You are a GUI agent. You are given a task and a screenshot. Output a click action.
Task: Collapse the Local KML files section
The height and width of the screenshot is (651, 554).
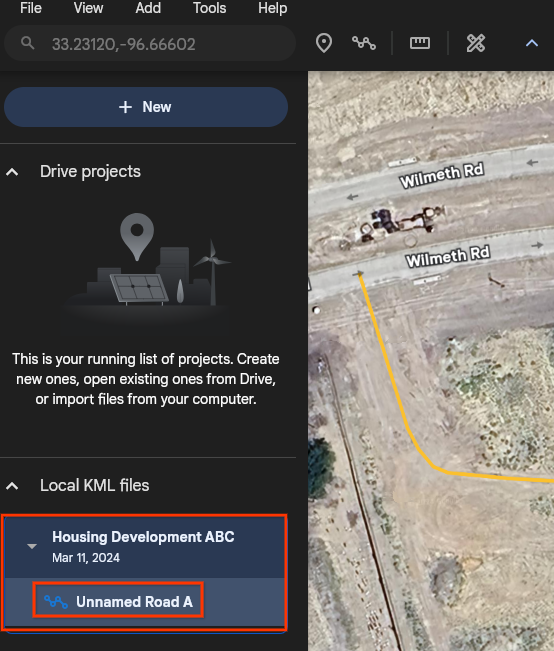tap(12, 486)
